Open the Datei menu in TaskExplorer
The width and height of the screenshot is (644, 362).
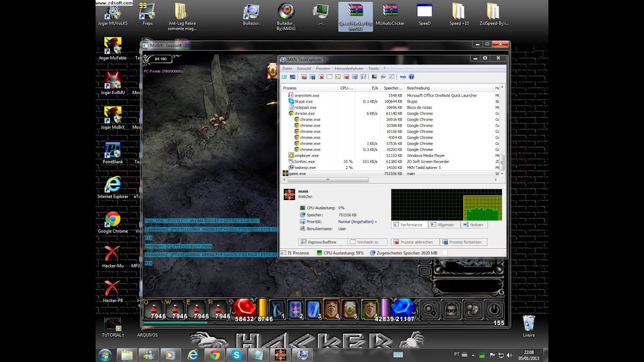287,68
